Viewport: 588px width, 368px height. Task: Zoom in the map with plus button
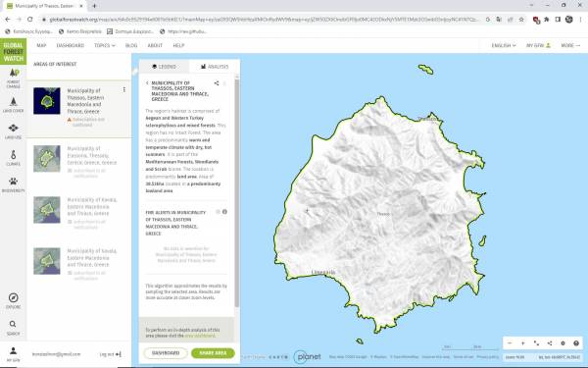(522, 343)
